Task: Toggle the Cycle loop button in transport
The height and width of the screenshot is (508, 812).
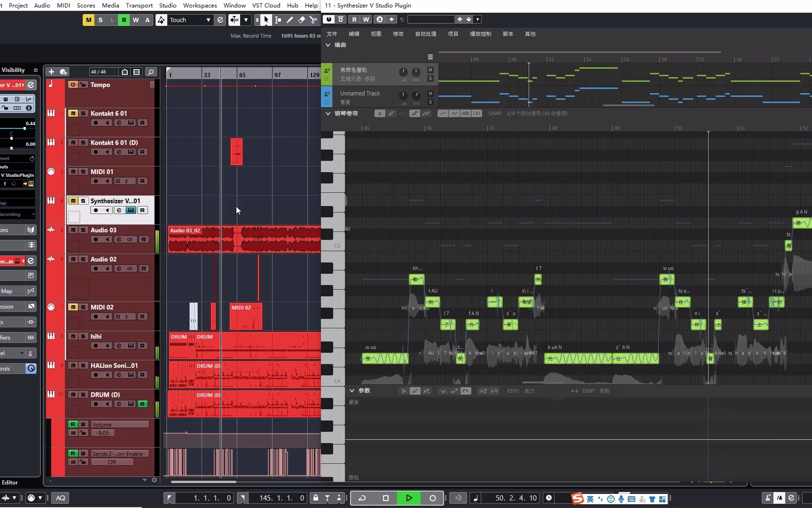Action: pos(362,498)
